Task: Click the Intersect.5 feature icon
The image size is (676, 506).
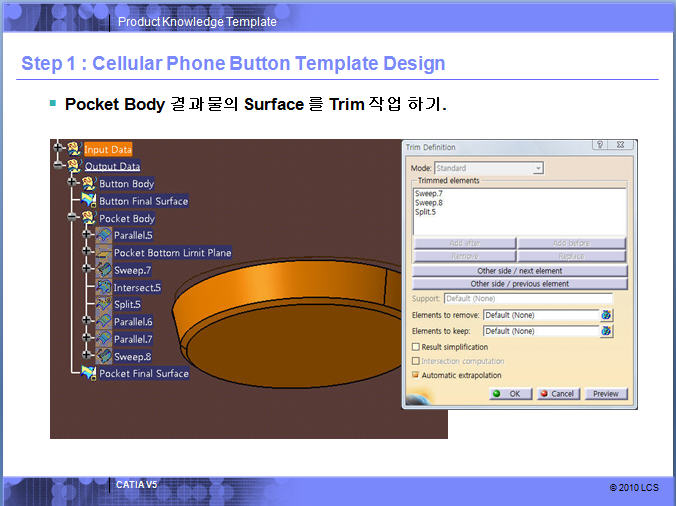Action: coord(103,287)
